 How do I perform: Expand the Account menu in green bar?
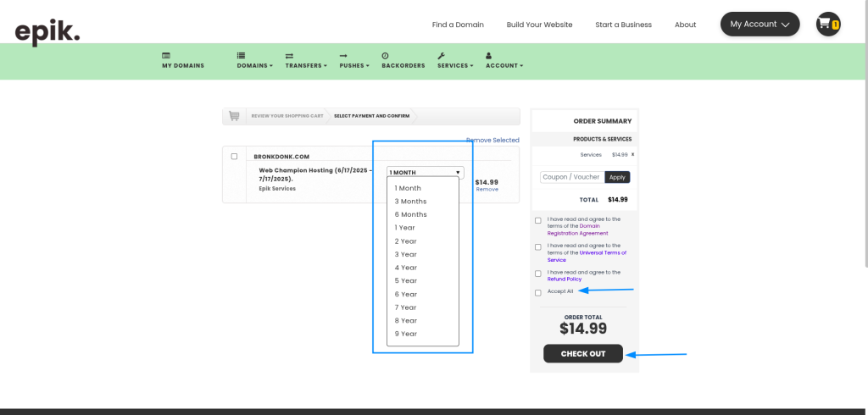click(504, 61)
